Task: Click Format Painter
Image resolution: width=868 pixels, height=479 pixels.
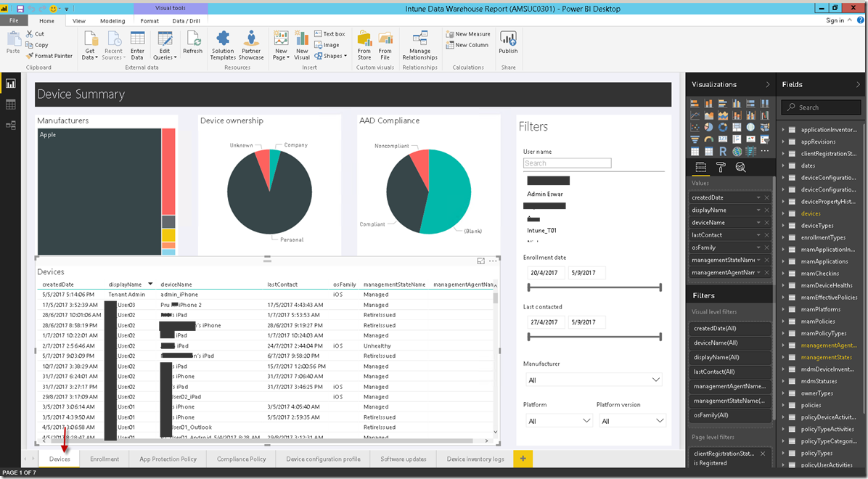Action: coord(49,55)
